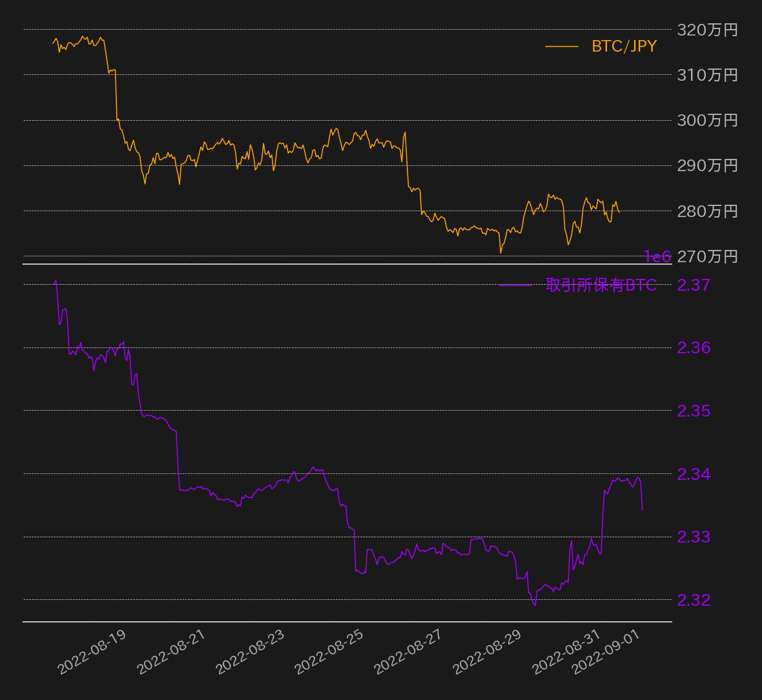This screenshot has width=762, height=700.
Task: Select the 2022-08-19 date label
Action: [92, 652]
